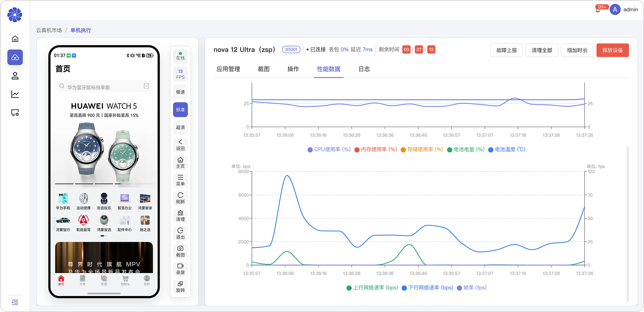Click the 清理 clean control
Viewport: 644px width, 312px height.
pos(180,216)
